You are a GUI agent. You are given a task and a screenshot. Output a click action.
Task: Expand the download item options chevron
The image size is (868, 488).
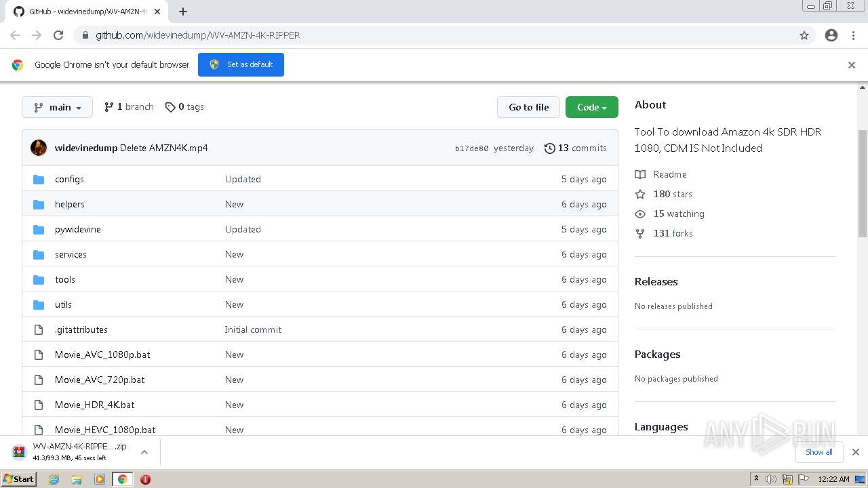(144, 452)
